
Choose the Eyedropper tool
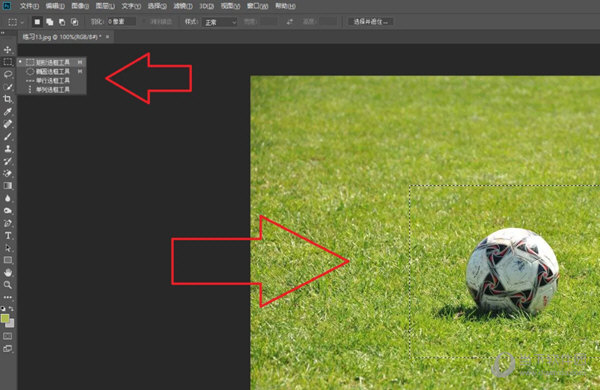(x=8, y=112)
